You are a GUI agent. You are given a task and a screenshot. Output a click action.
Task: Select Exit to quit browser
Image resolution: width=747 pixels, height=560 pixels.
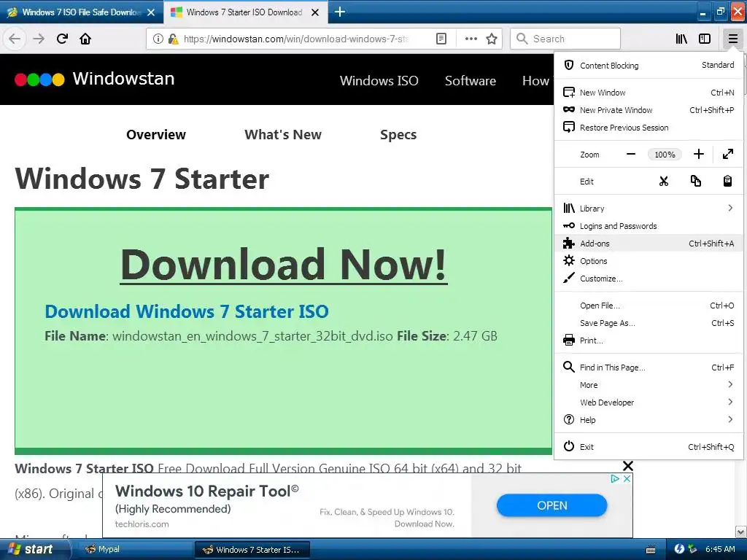click(x=649, y=447)
